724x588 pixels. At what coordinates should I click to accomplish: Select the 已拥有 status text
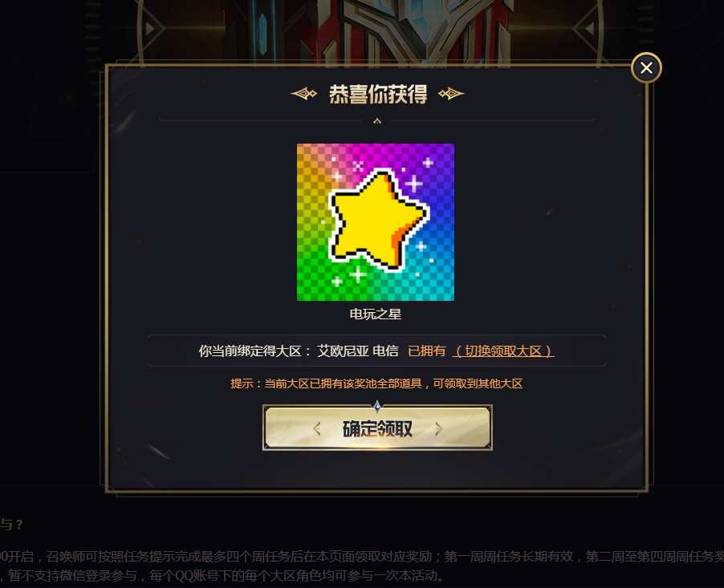pyautogui.click(x=427, y=351)
